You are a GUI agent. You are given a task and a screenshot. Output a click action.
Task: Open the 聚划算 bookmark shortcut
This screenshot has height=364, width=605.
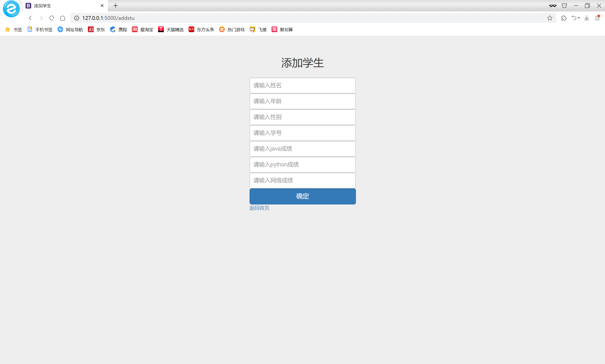point(282,30)
